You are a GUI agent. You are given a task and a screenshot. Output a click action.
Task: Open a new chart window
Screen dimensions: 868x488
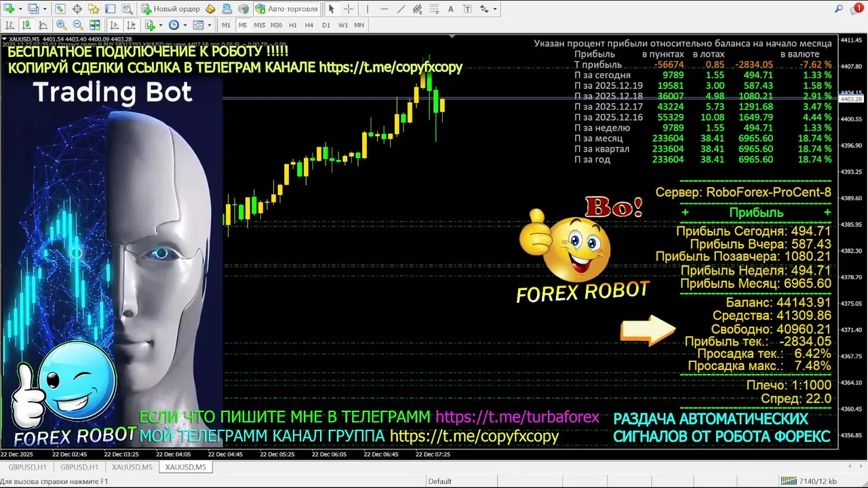9,9
